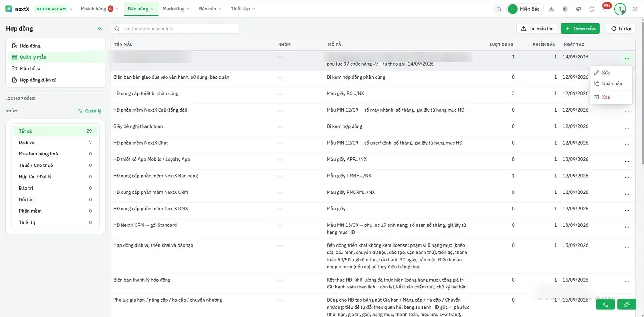Viewport: 644px width, 317px height.
Task: Filter by Dịch vụ group
Action: click(56, 143)
